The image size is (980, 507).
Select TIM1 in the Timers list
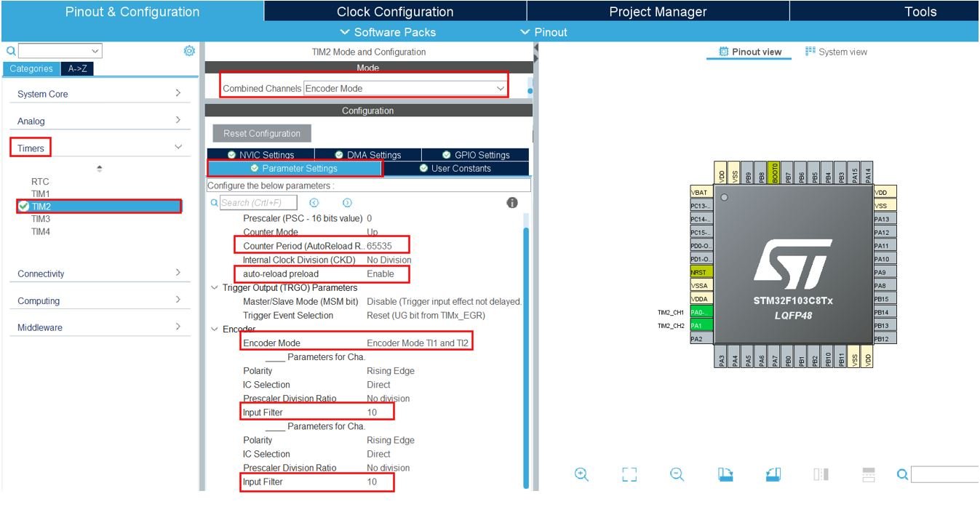(41, 194)
